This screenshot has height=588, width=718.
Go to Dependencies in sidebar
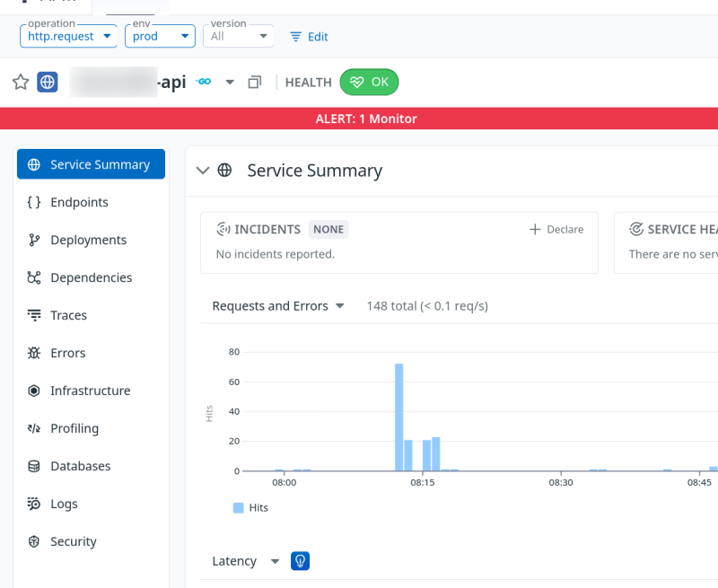91,277
